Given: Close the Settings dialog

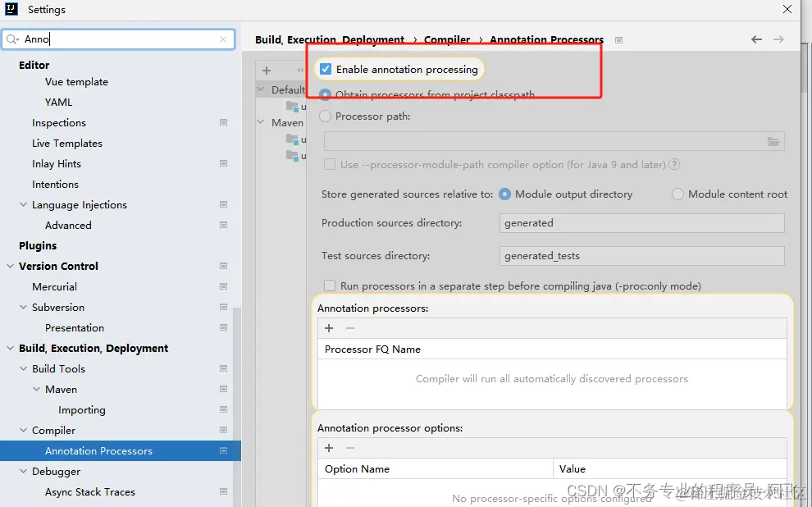Looking at the screenshot, I should tap(787, 9).
